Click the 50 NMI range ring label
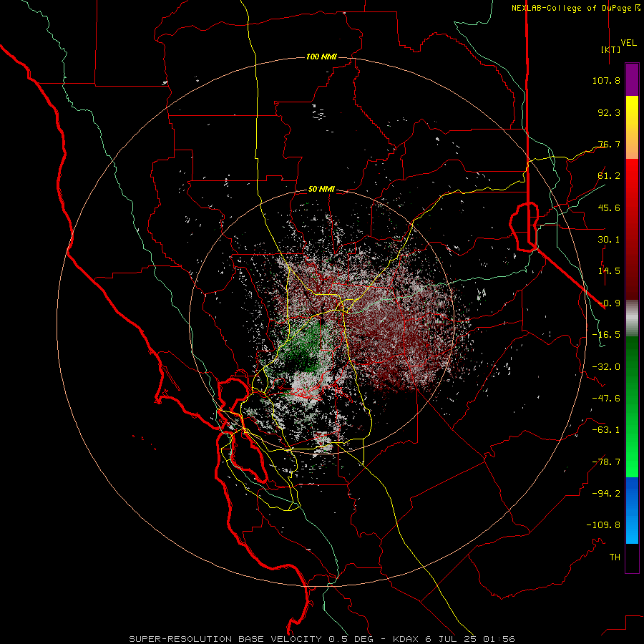The image size is (644, 644). (321, 190)
